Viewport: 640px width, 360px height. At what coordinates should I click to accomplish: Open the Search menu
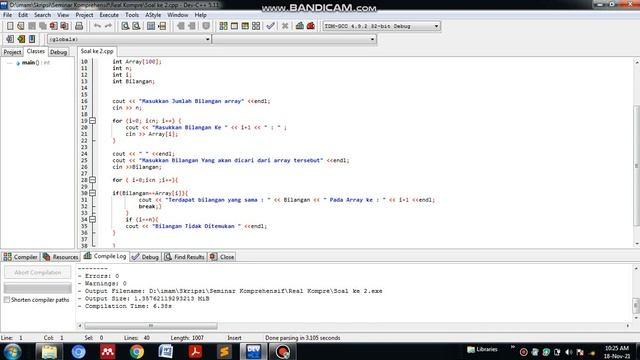click(42, 15)
